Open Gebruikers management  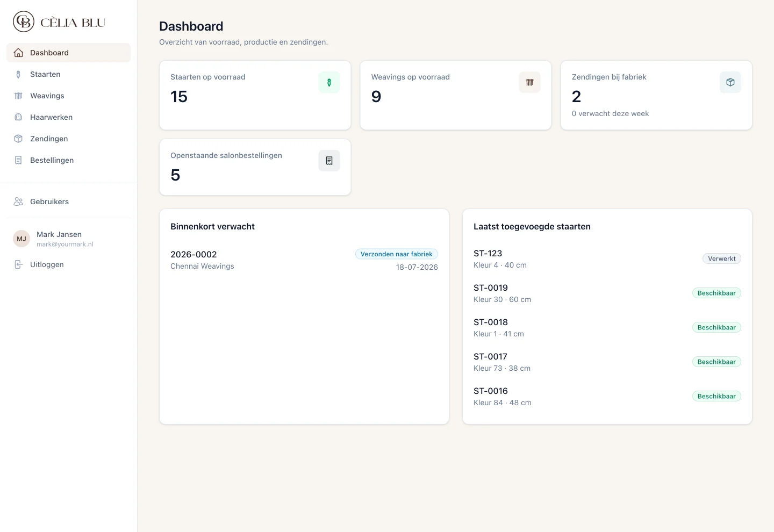pos(68,202)
